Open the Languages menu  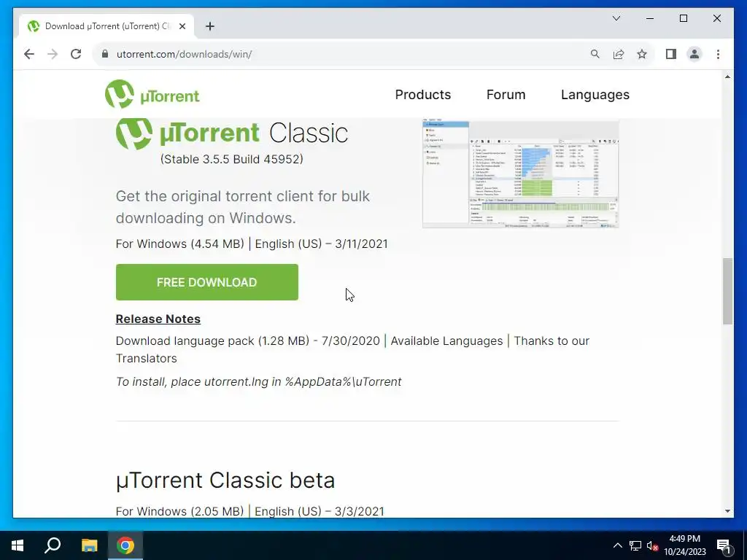(x=595, y=95)
